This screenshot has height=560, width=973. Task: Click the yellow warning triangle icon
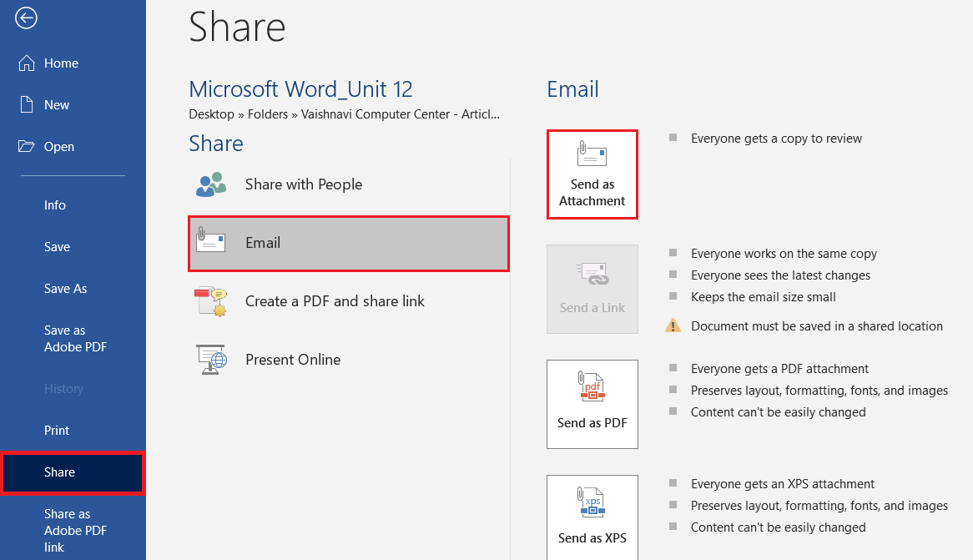point(673,326)
